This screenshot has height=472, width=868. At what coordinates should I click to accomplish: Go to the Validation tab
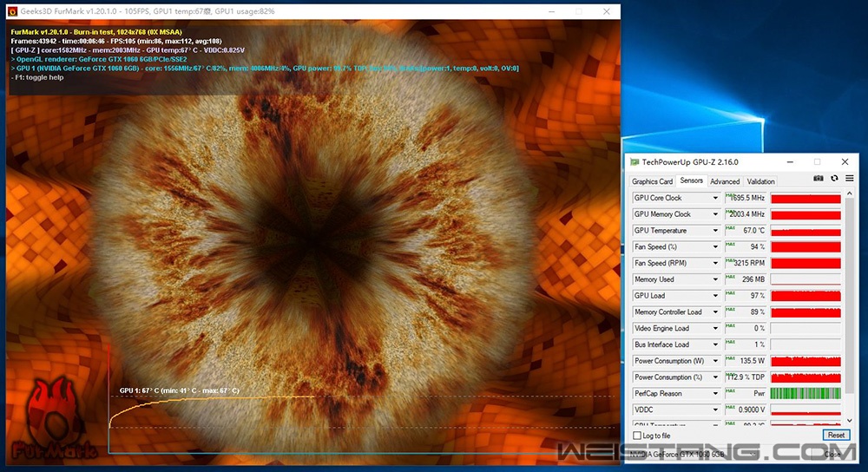(x=760, y=181)
